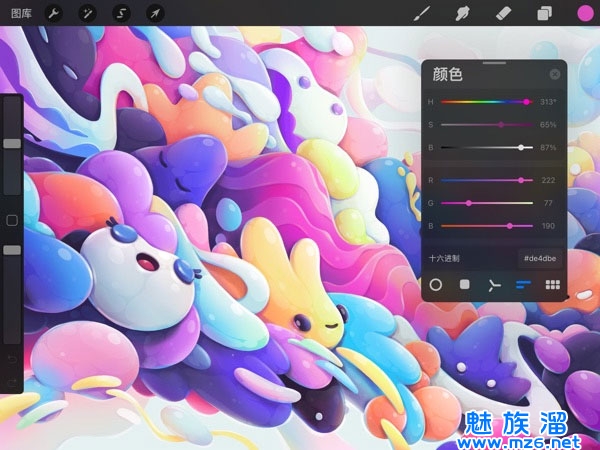Click the Green channel slider knob

point(469,203)
